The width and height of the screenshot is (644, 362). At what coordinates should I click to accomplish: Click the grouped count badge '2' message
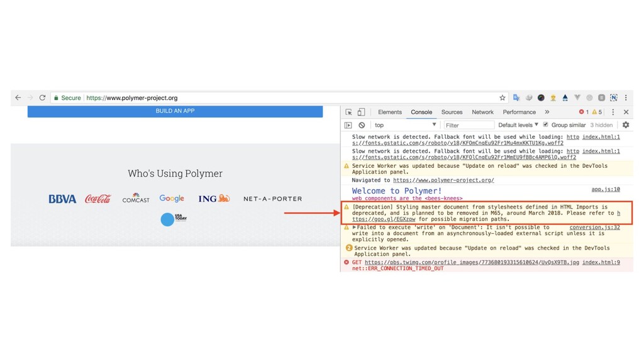click(349, 248)
